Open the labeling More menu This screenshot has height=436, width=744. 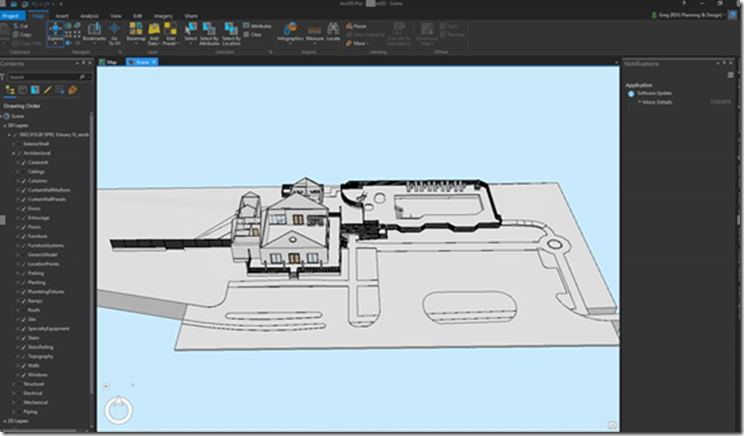(x=357, y=43)
